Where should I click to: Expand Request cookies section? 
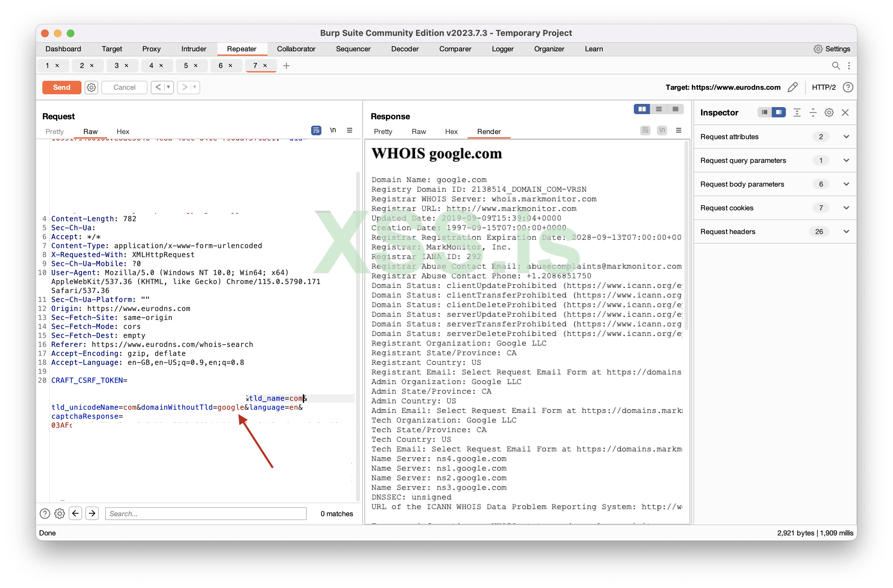846,208
